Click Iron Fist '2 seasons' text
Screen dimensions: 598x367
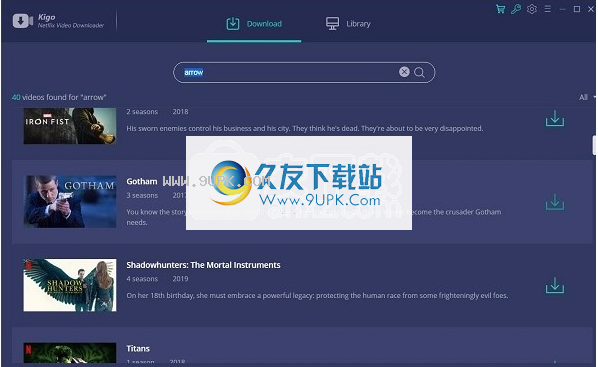click(142, 112)
